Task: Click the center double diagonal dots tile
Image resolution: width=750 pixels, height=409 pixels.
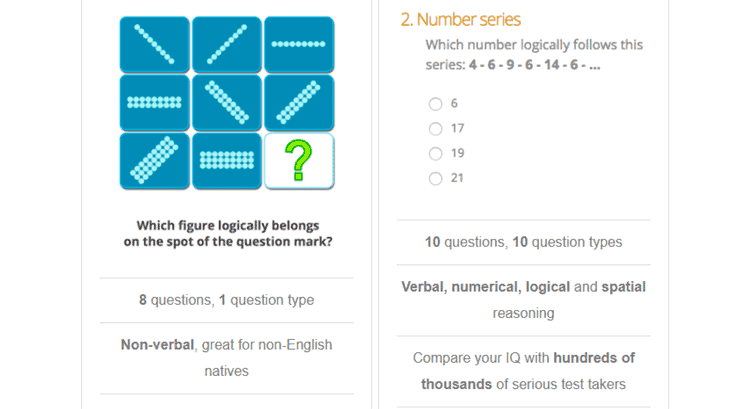Action: coord(227,103)
